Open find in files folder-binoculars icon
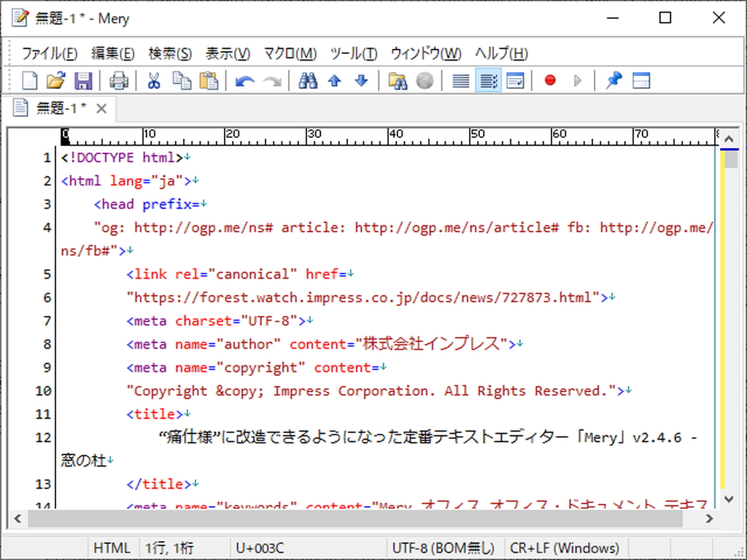Viewport: 747px width, 560px height. click(398, 80)
